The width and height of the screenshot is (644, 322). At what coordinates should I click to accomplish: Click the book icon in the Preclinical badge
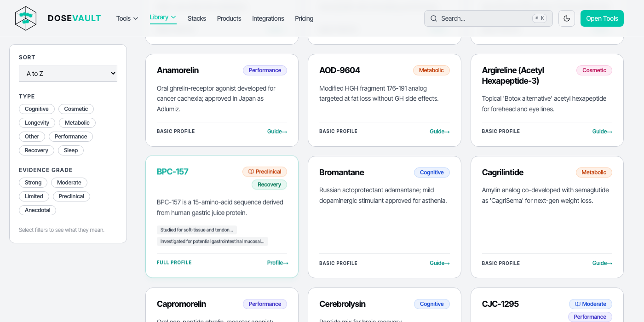251,172
